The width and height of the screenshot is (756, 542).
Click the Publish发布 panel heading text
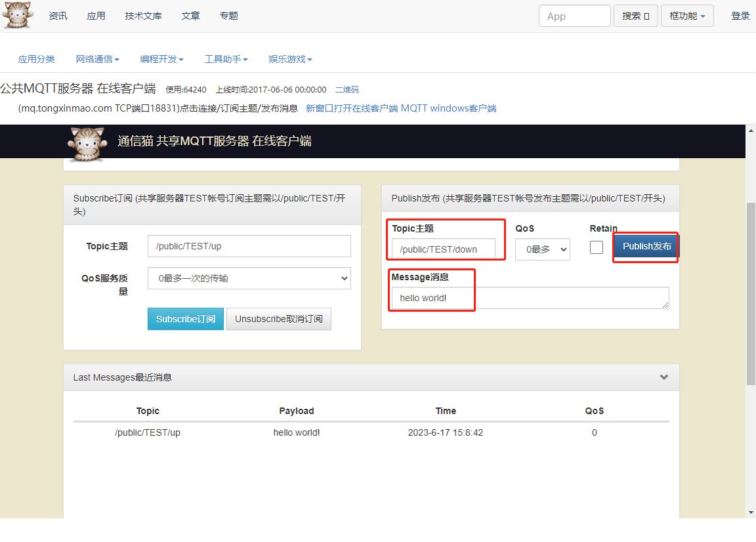[528, 198]
